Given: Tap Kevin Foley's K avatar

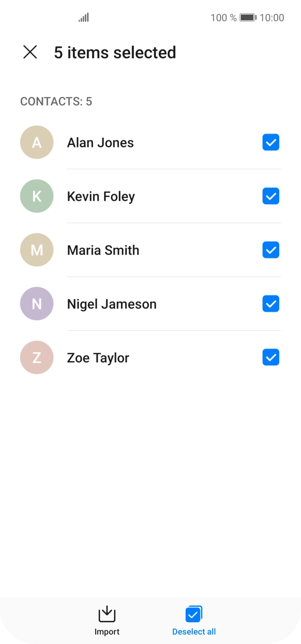Looking at the screenshot, I should [x=37, y=196].
